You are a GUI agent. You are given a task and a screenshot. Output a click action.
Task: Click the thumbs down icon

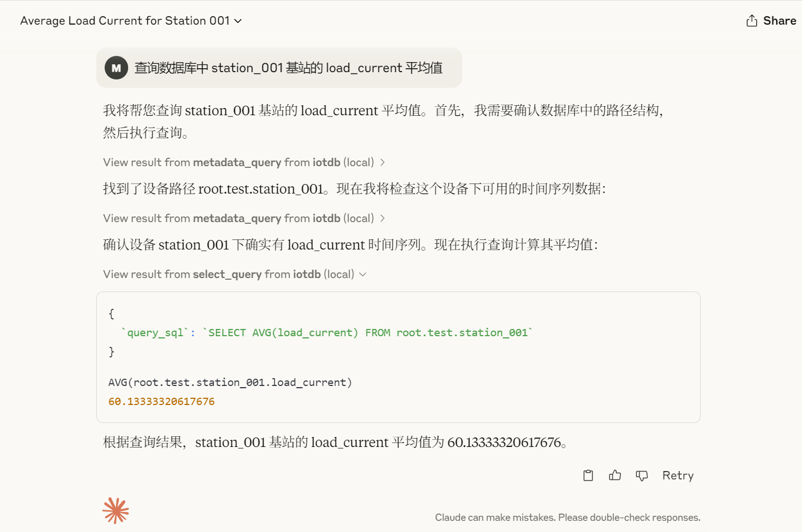(641, 475)
